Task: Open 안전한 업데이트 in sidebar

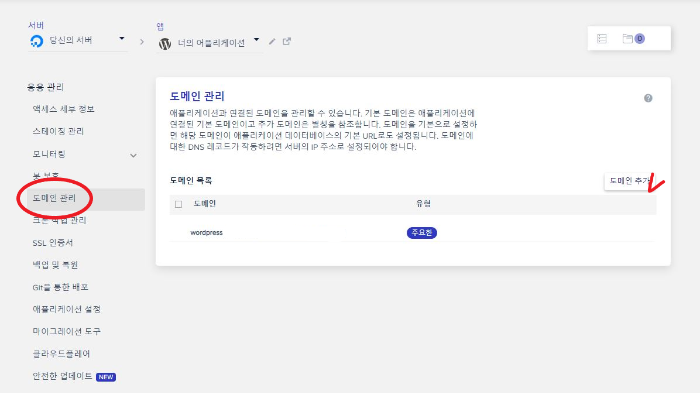Action: click(62, 376)
